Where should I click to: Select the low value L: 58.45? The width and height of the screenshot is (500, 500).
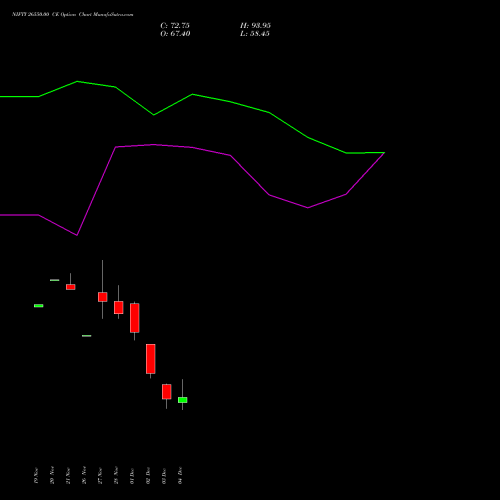(x=255, y=34)
